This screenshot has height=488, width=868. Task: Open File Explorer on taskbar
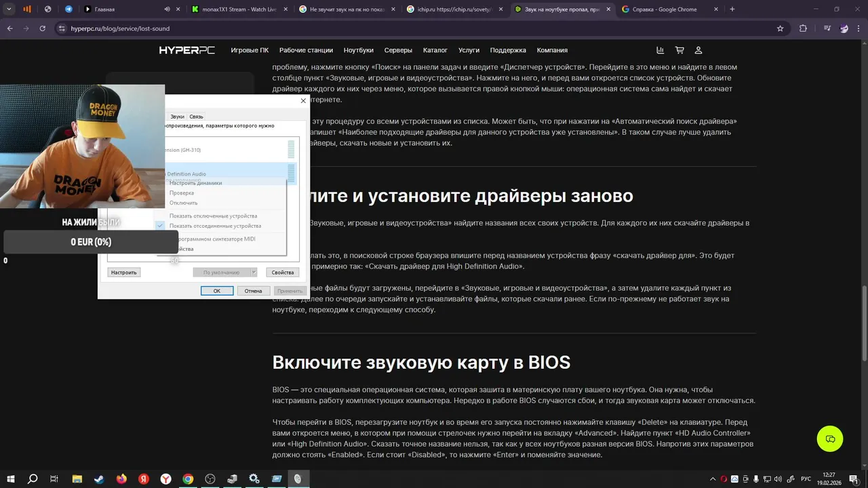77,479
